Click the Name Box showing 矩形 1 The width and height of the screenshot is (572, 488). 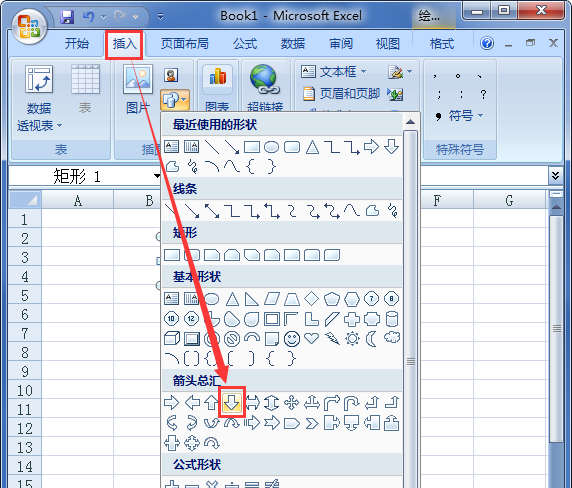point(85,176)
